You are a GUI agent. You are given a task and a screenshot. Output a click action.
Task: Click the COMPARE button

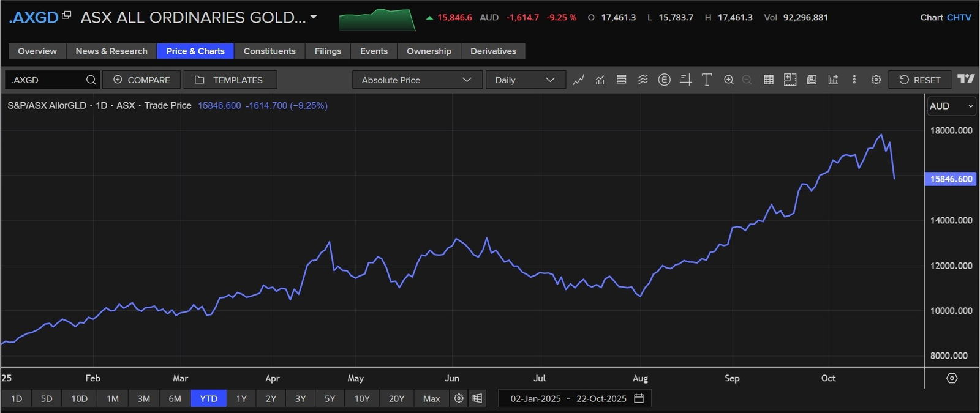coord(141,80)
